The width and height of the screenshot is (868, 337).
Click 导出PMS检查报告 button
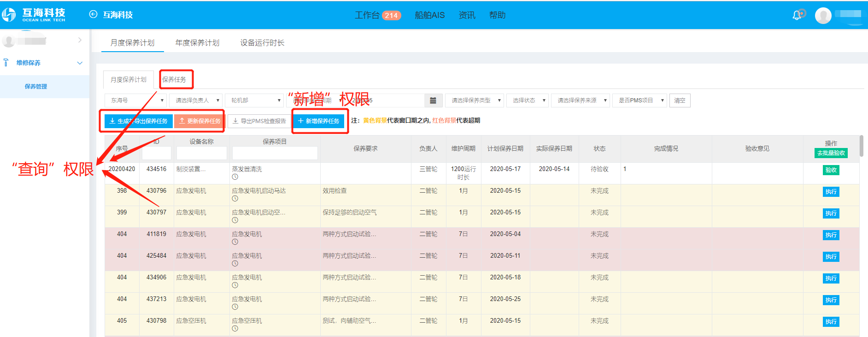[x=259, y=121]
